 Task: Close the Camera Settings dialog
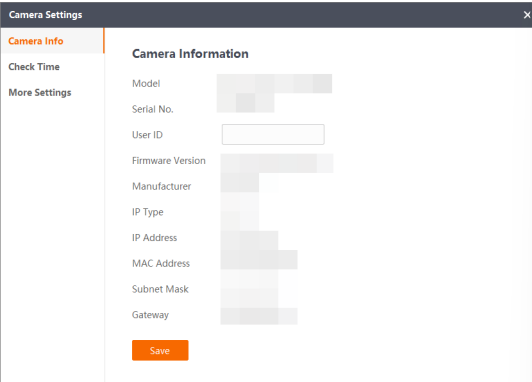pos(527,15)
